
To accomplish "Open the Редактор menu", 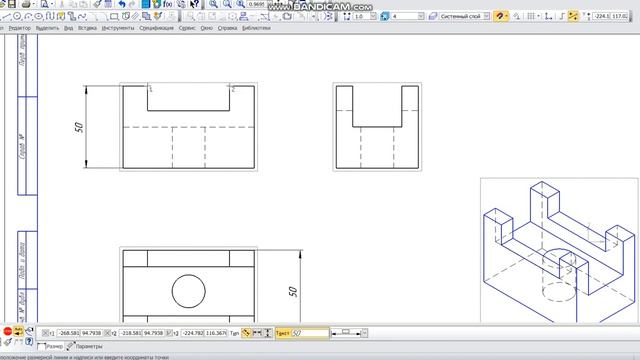I will point(20,28).
